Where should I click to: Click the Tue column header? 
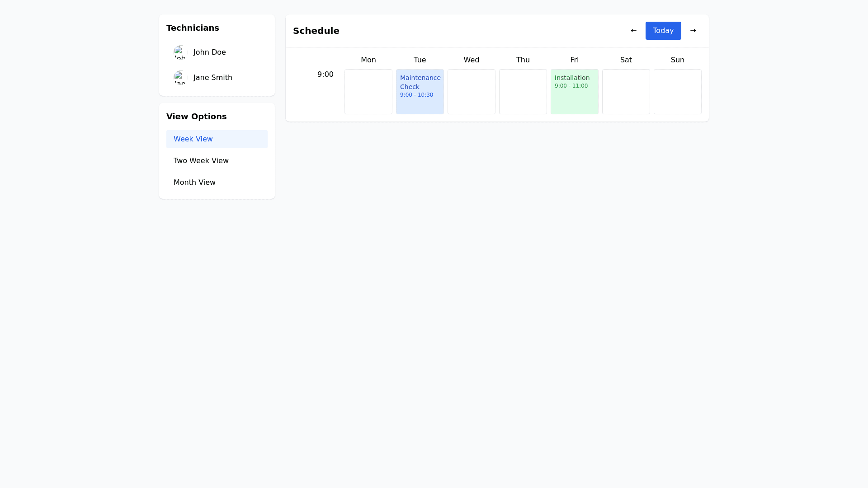pyautogui.click(x=420, y=60)
